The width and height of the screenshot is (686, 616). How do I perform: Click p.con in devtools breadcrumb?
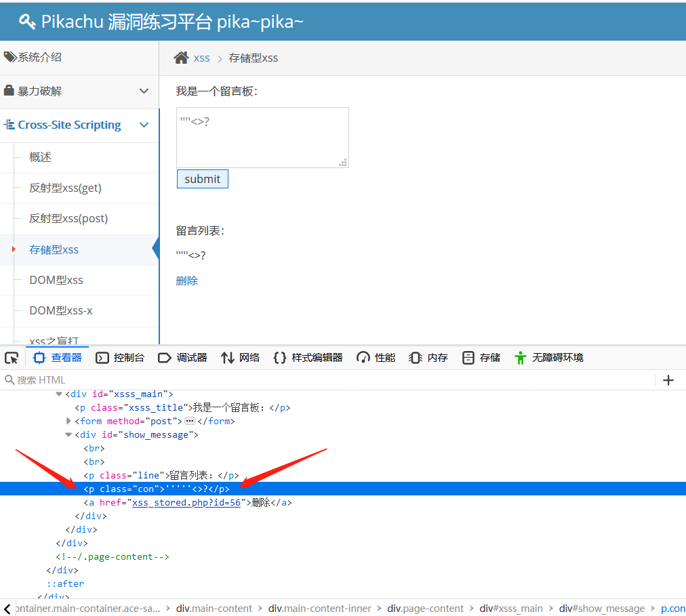coord(673,609)
